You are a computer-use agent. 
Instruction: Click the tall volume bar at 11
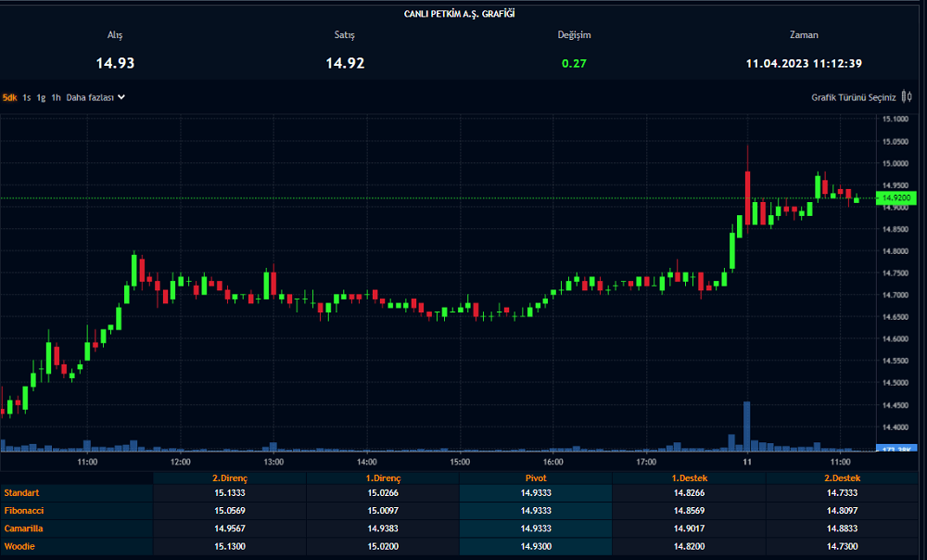tap(746, 426)
